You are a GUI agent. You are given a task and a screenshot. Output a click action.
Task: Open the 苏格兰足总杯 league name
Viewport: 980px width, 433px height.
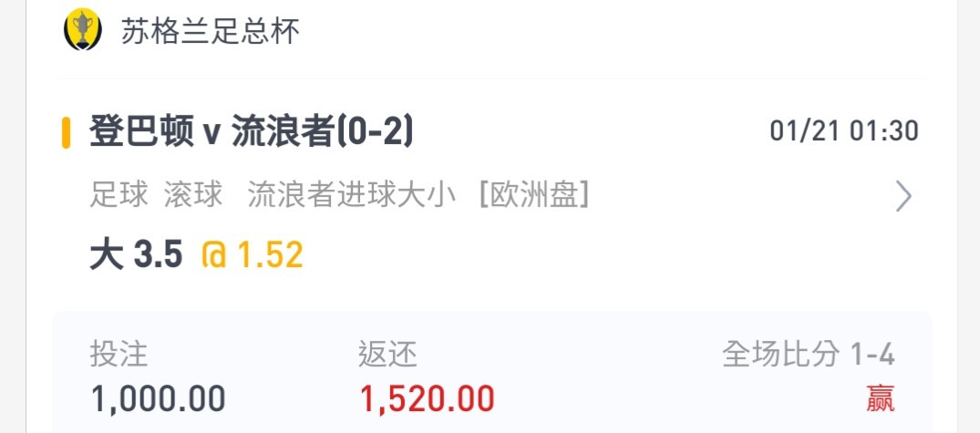point(210,31)
